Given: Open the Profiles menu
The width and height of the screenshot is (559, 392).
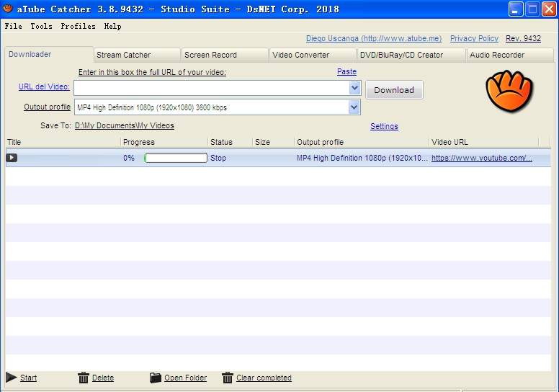Looking at the screenshot, I should (x=78, y=26).
